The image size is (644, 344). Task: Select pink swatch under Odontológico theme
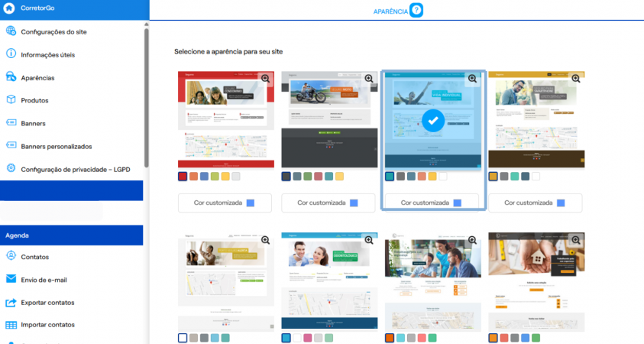tap(308, 338)
